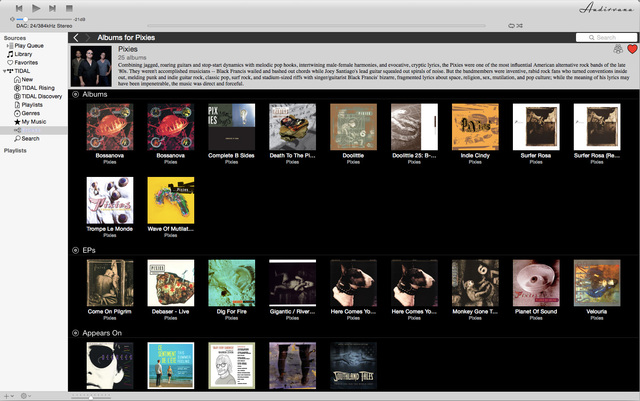Navigate back with the left arrow
This screenshot has width=640, height=401.
pyautogui.click(x=76, y=37)
